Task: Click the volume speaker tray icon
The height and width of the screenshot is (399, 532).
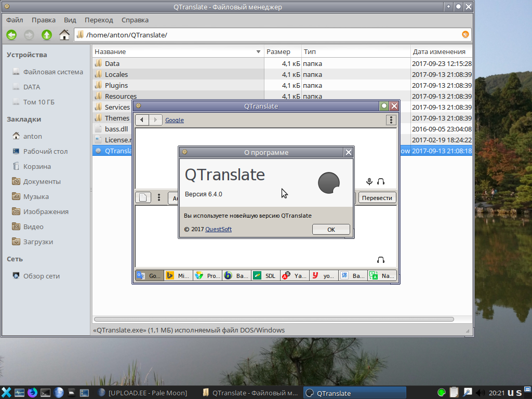Action: coord(480,393)
